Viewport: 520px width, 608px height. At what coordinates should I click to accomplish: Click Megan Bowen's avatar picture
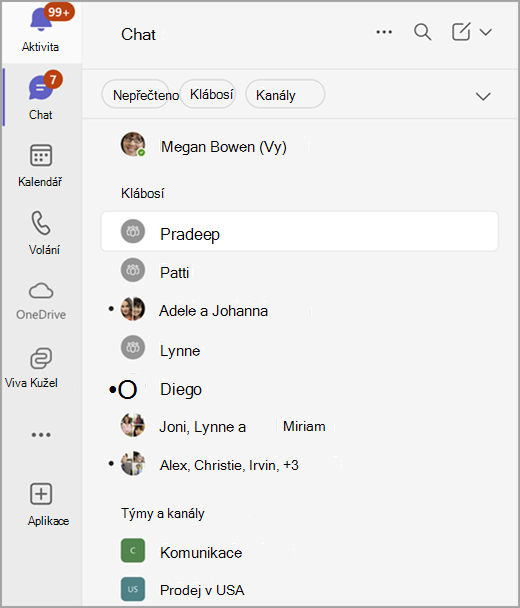[133, 144]
